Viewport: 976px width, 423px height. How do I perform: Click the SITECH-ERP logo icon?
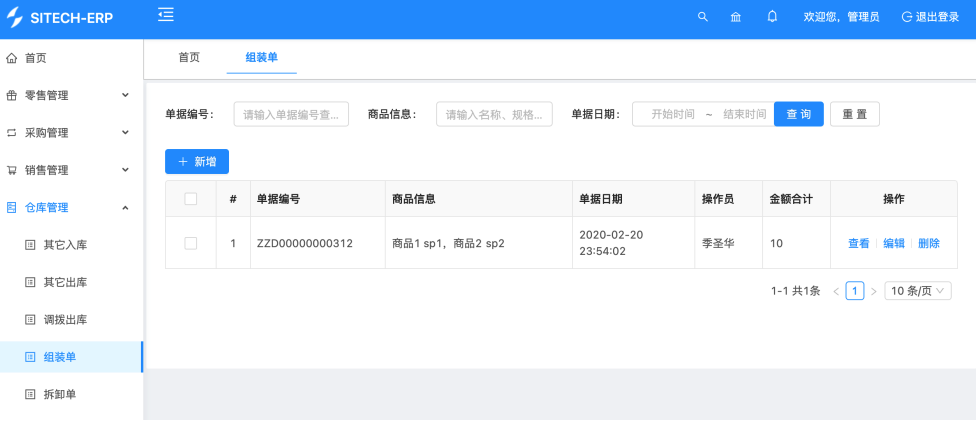point(14,17)
